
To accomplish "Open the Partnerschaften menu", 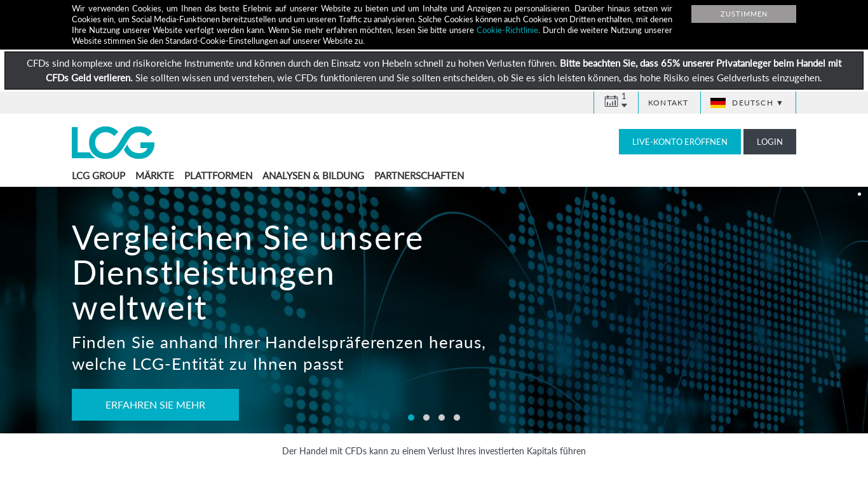I will (419, 175).
